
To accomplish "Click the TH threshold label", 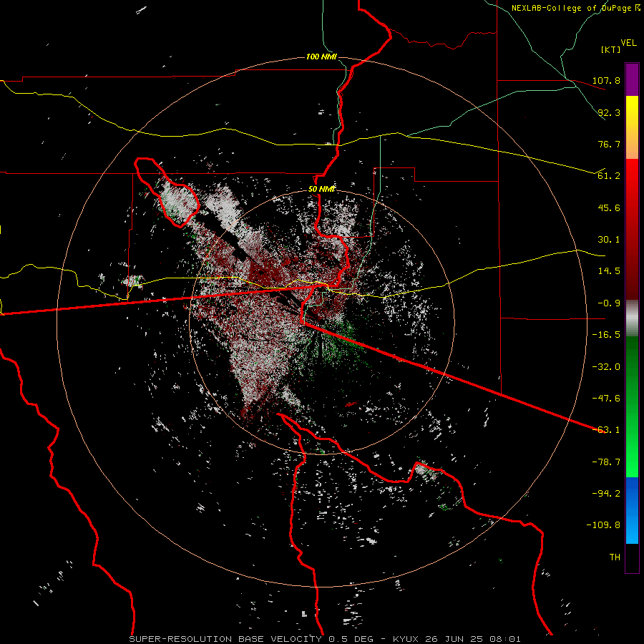I will point(615,557).
